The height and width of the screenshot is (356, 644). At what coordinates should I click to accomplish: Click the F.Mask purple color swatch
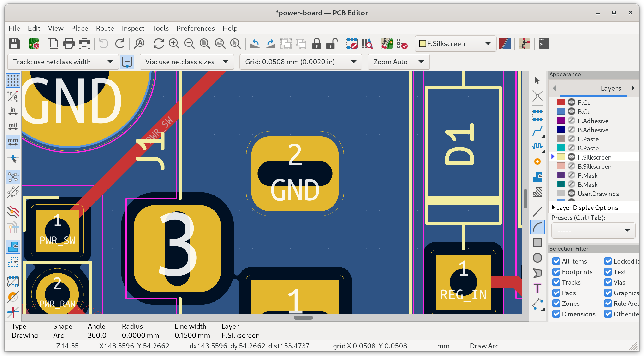pos(561,175)
